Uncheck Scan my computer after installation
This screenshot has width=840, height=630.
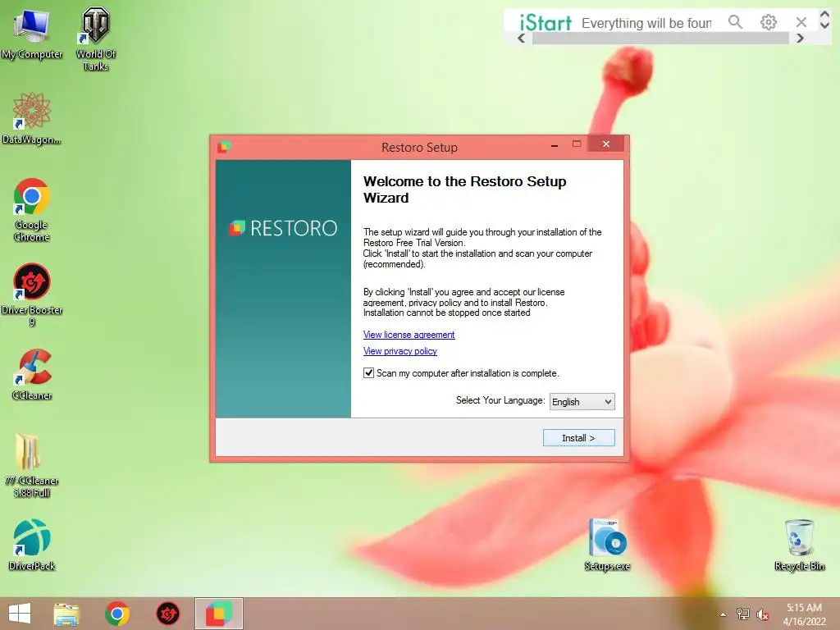[368, 373]
